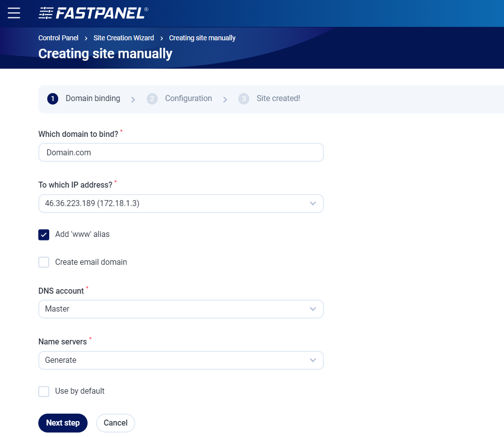
Task: Go to Control Panel breadcrumb
Action: (58, 38)
